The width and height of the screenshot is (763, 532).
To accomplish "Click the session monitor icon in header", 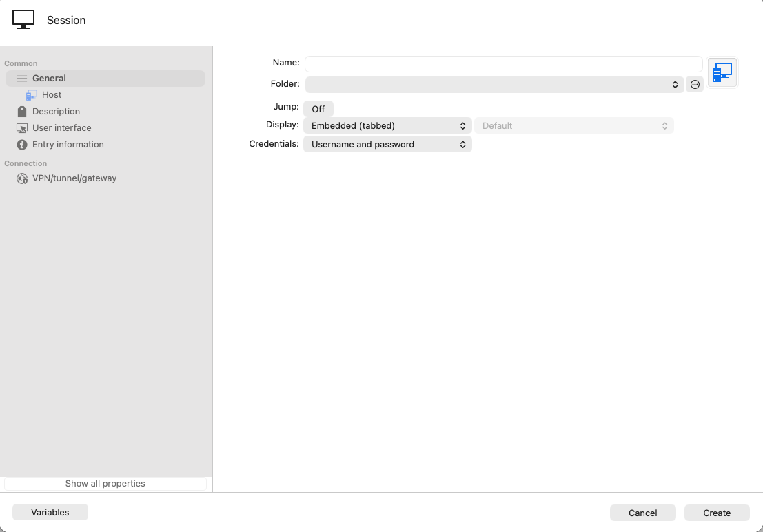I will [x=23, y=19].
